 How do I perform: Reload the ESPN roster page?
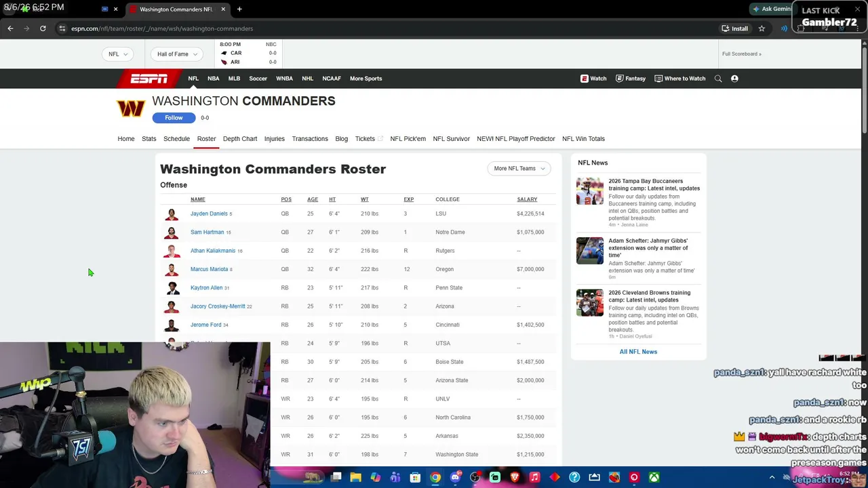point(43,28)
